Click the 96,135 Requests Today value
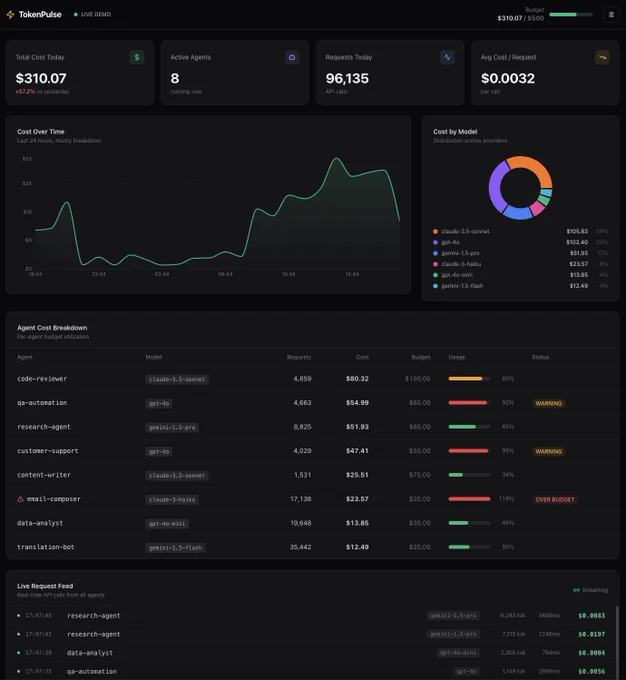This screenshot has height=680, width=626. pos(347,78)
